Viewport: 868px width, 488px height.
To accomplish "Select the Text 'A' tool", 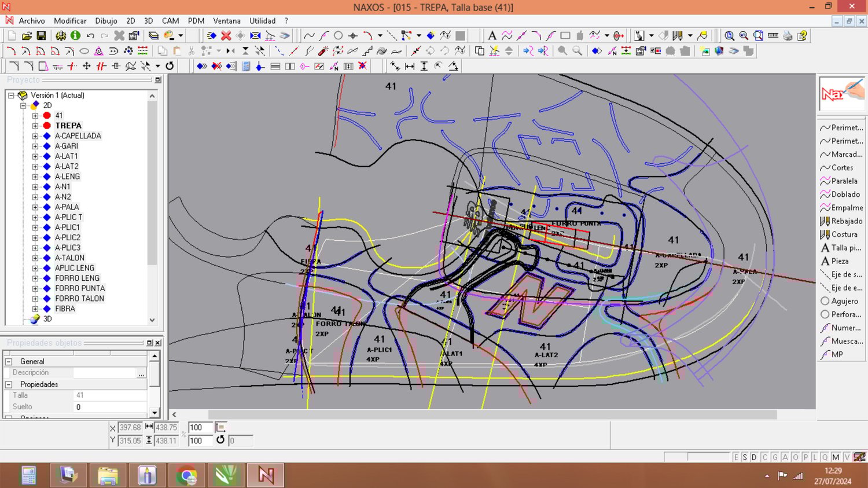I will [x=492, y=36].
